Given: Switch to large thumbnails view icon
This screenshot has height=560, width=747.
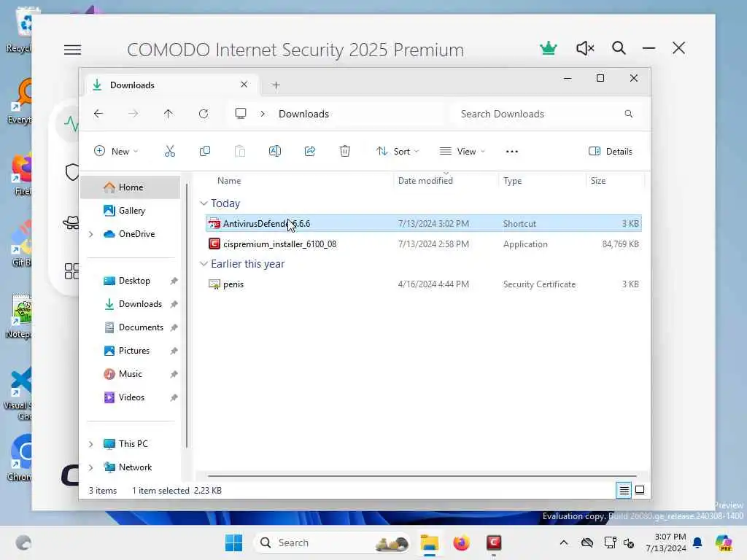Looking at the screenshot, I should tap(640, 490).
